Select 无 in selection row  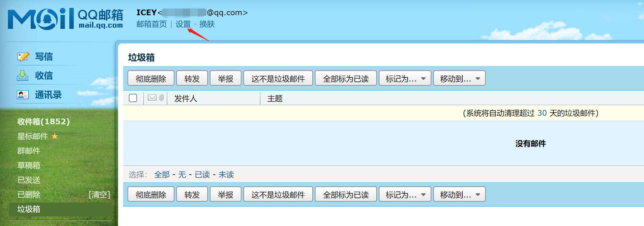point(182,175)
